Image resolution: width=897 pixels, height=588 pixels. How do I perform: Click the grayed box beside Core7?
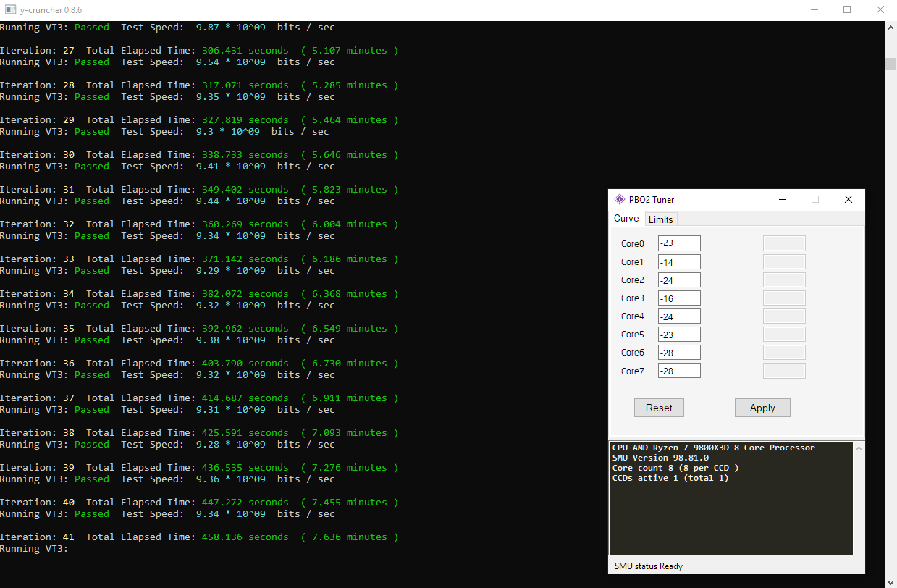click(784, 371)
